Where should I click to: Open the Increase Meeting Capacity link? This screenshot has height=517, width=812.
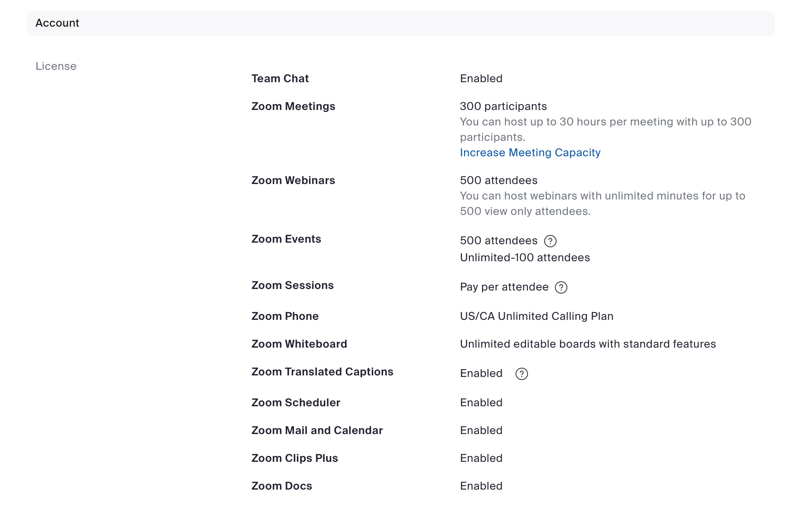(x=530, y=153)
